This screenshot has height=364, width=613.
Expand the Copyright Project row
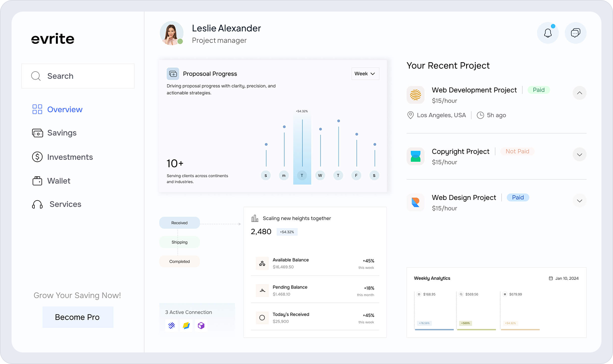[x=579, y=155]
